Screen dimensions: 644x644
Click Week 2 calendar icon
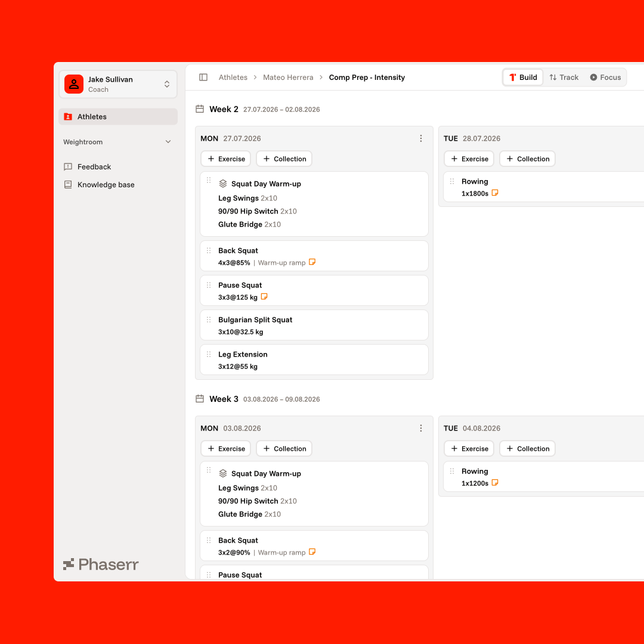tap(200, 109)
